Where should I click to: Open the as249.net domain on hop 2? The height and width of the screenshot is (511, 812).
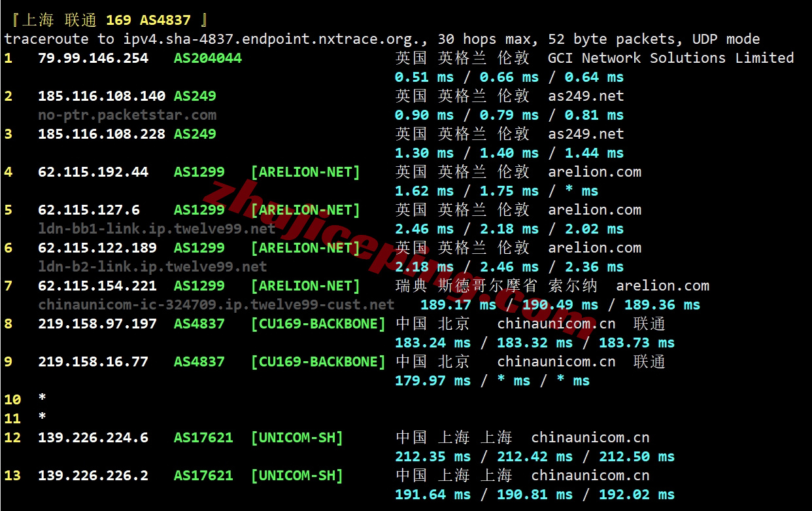(x=586, y=96)
